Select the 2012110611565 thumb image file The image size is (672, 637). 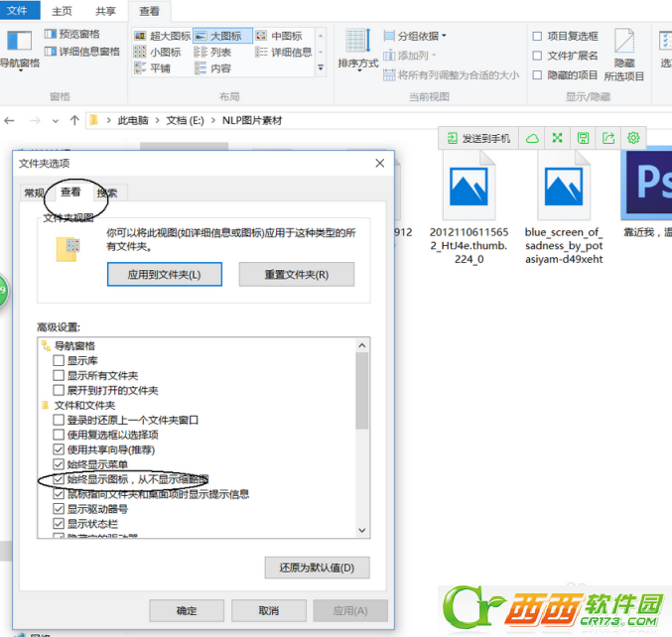[x=469, y=207]
